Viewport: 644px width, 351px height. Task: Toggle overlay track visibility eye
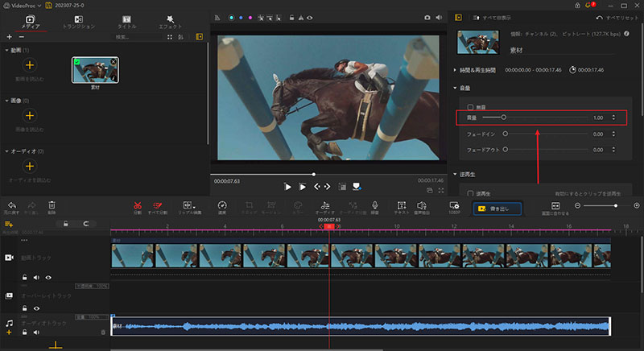tap(36, 308)
